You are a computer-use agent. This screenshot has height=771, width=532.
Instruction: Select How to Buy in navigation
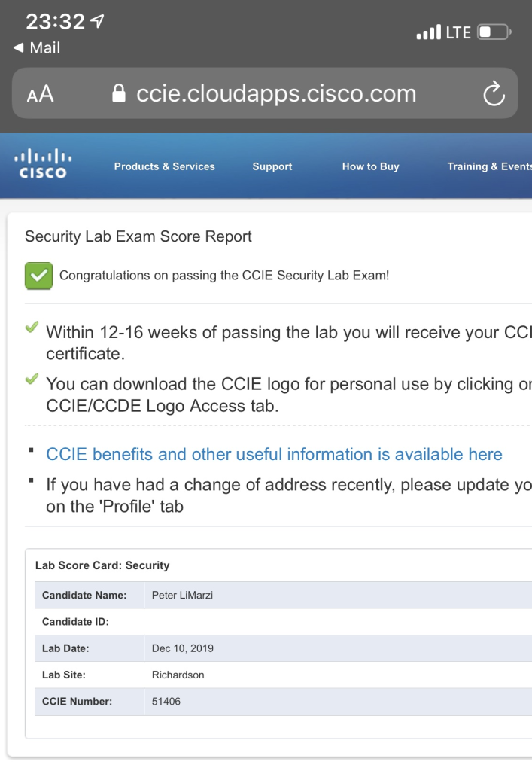[370, 166]
